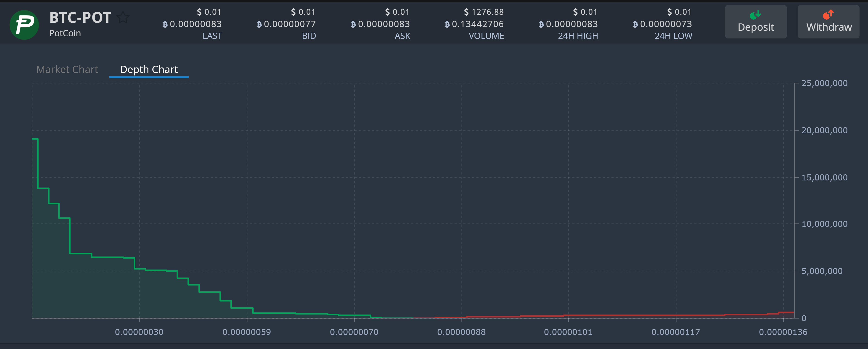Open the Withdraw button
The image size is (868, 349).
tap(828, 22)
